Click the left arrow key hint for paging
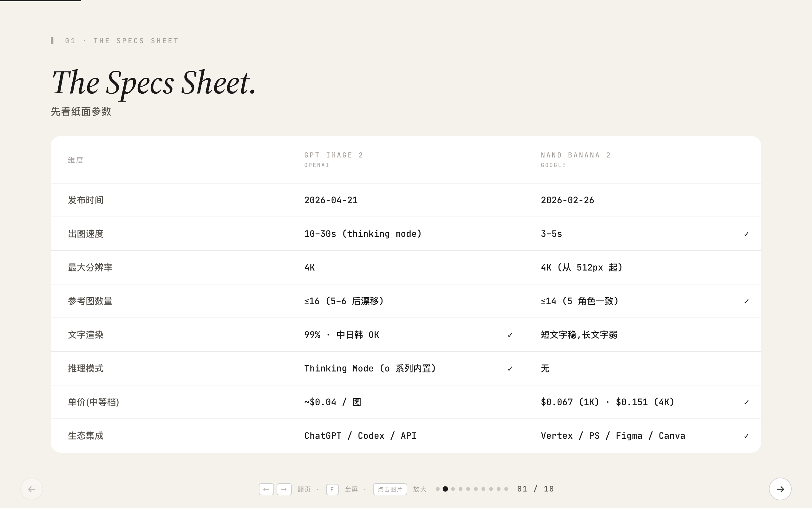Screen dimensions: 812x508 pyautogui.click(x=266, y=489)
